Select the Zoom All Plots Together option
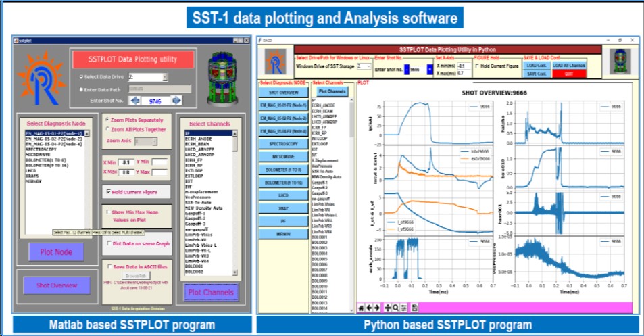The height and width of the screenshot is (336, 644). point(109,128)
